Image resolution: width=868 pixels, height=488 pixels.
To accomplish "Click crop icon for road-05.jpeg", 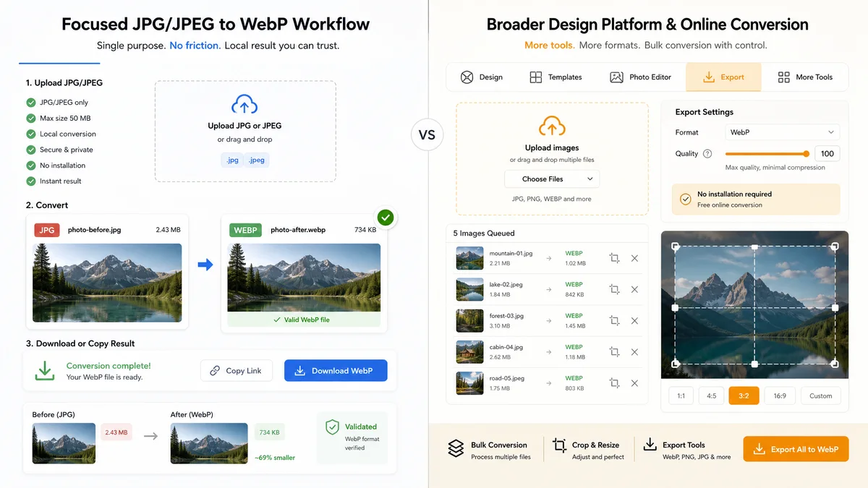I will (614, 383).
